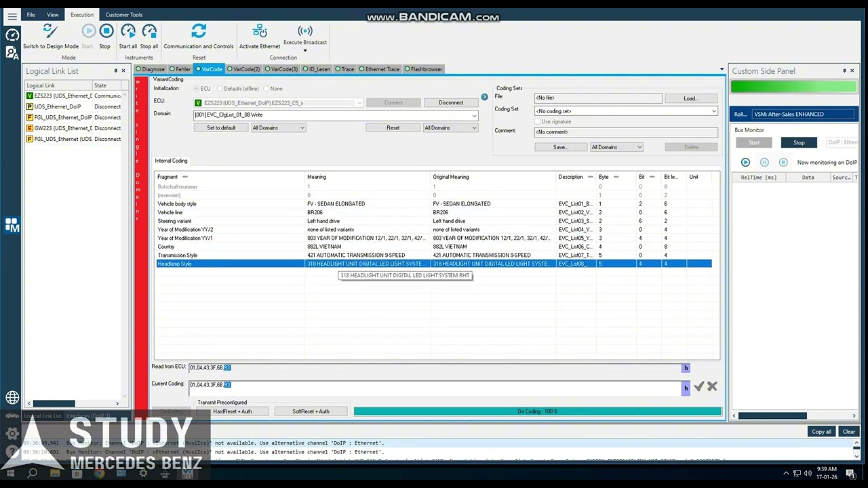This screenshot has height=488, width=868.
Task: Click Custom Side Panel horizontal scrollbar
Action: pos(772,415)
